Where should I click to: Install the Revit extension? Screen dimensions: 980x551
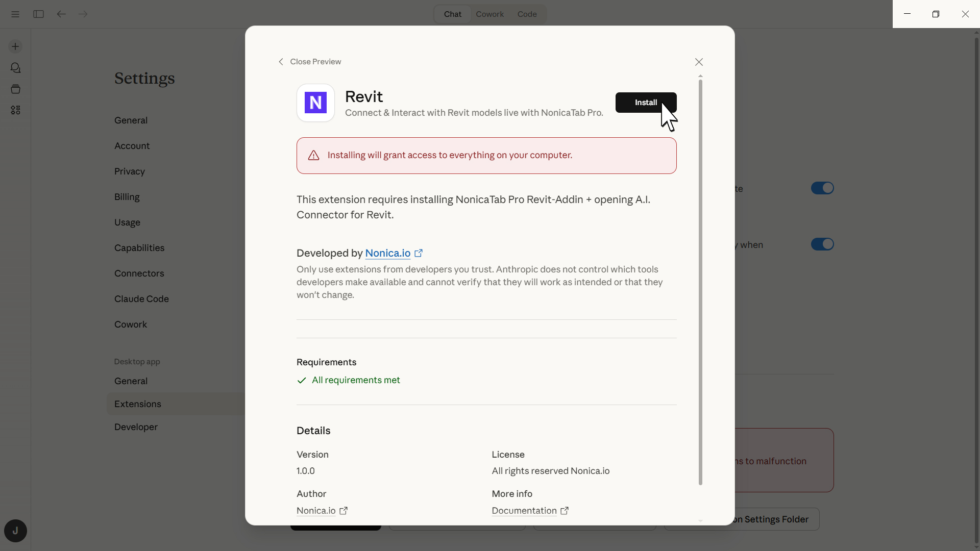645,103
